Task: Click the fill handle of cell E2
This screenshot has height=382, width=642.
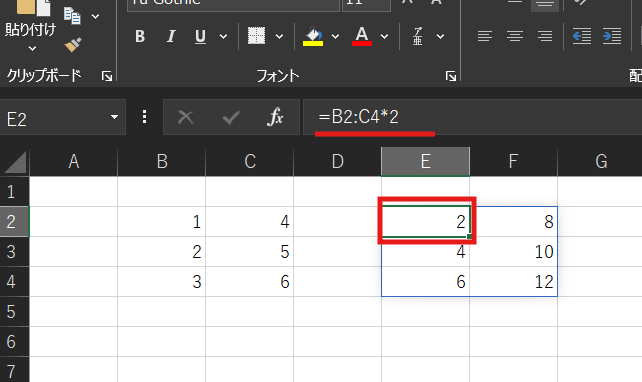Action: point(469,236)
